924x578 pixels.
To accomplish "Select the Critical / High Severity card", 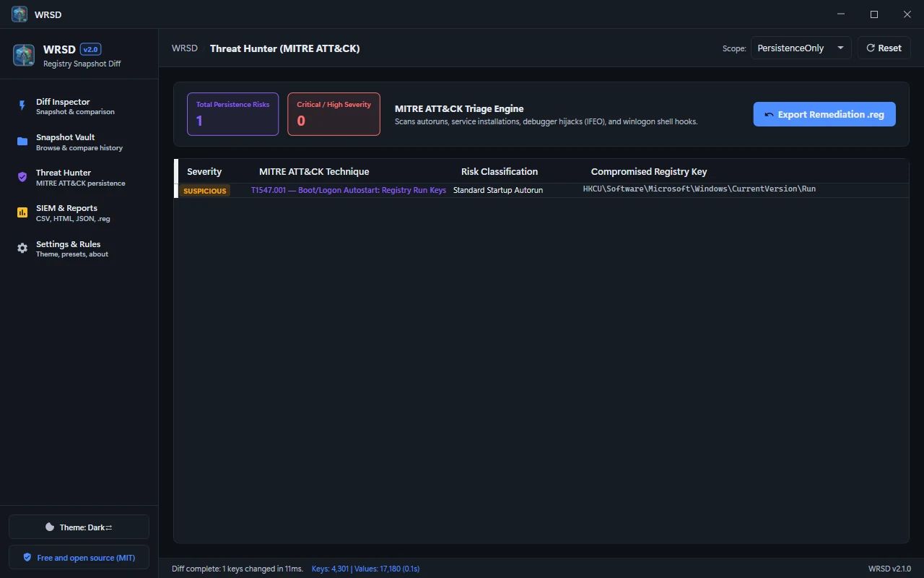I will click(x=334, y=114).
